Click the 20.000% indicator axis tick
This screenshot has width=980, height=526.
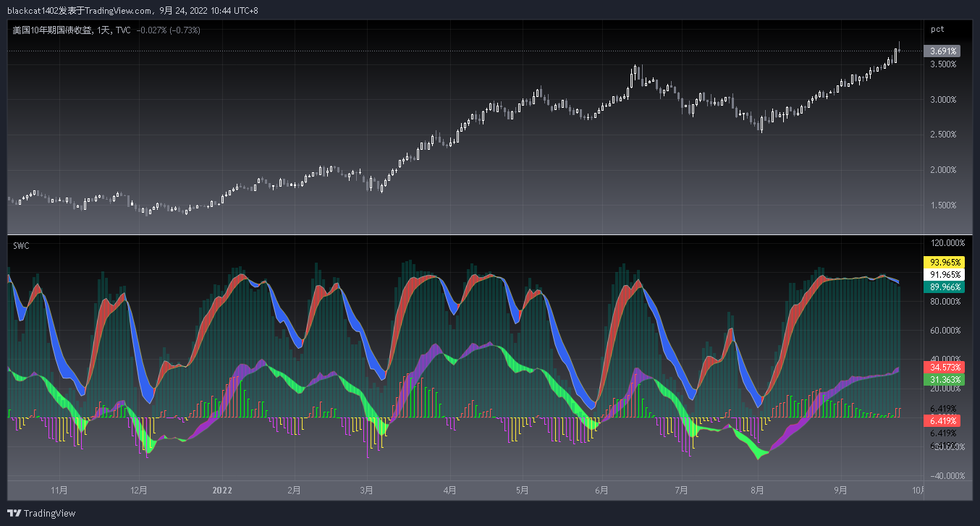pyautogui.click(x=945, y=389)
